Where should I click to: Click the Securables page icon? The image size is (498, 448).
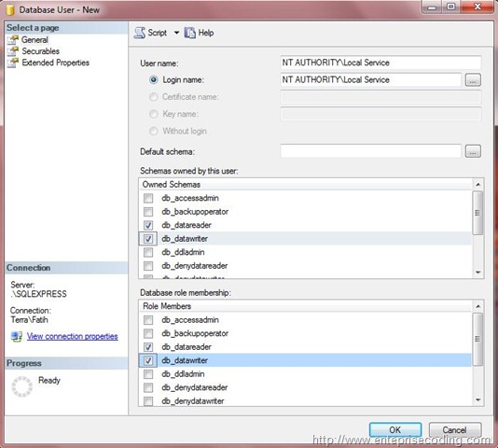tap(13, 51)
